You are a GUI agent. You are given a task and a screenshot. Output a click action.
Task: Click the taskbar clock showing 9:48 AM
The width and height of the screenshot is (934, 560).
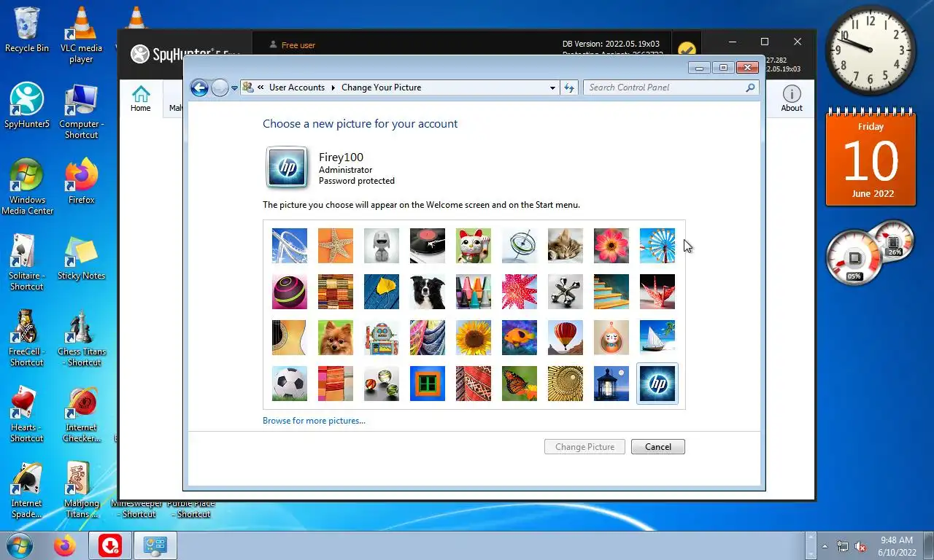point(896,546)
